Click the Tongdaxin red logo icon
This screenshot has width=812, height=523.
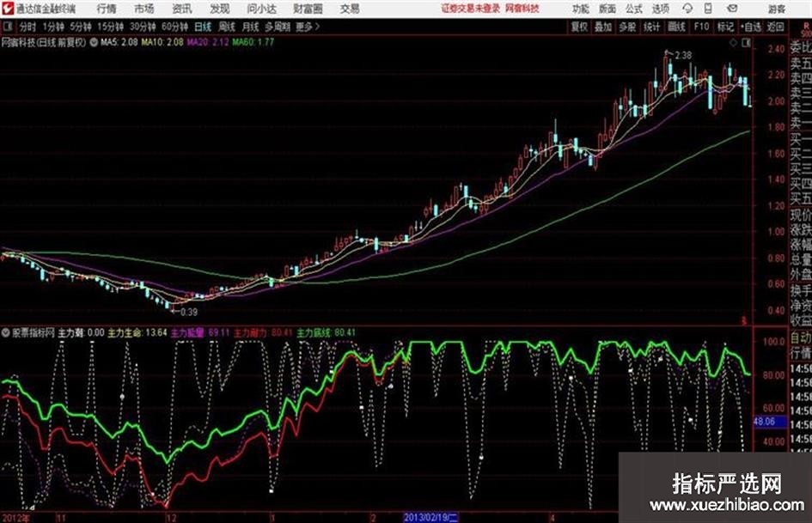[x=7, y=9]
